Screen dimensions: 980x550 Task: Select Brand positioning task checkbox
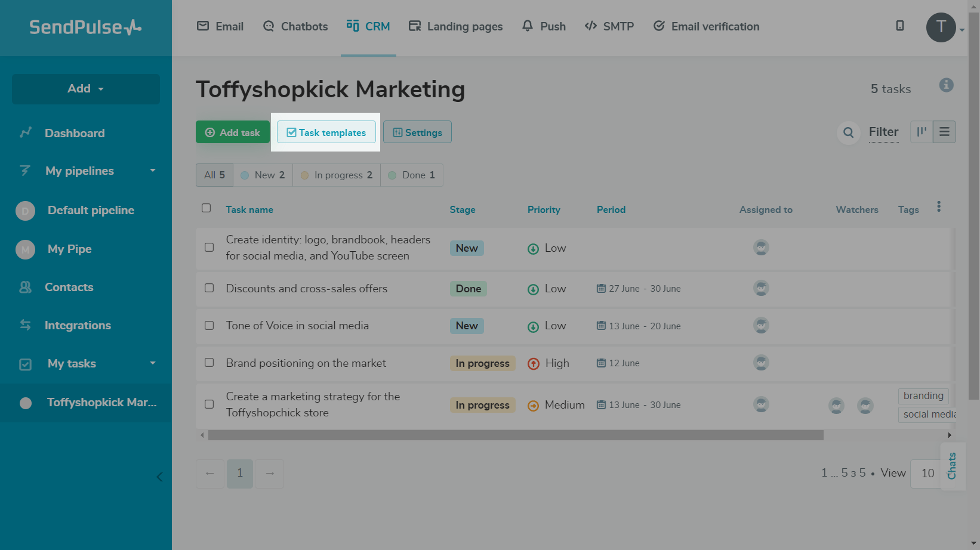209,363
